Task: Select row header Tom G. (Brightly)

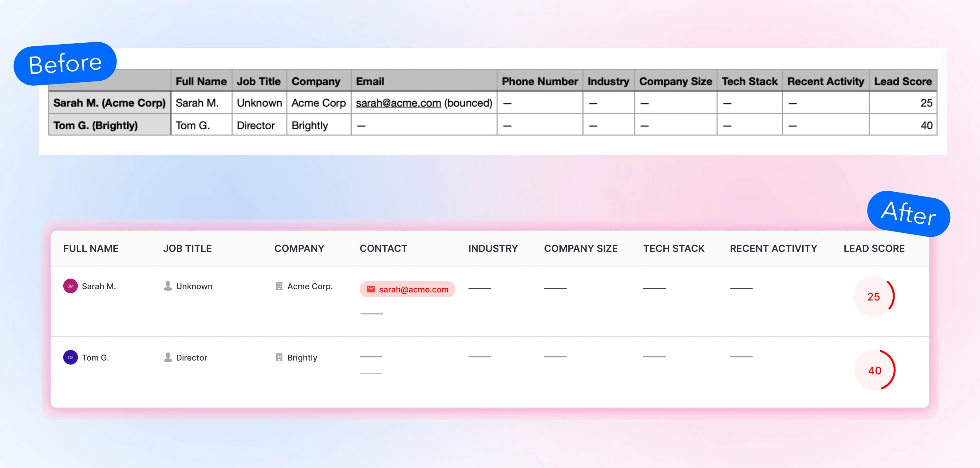Action: [109, 125]
